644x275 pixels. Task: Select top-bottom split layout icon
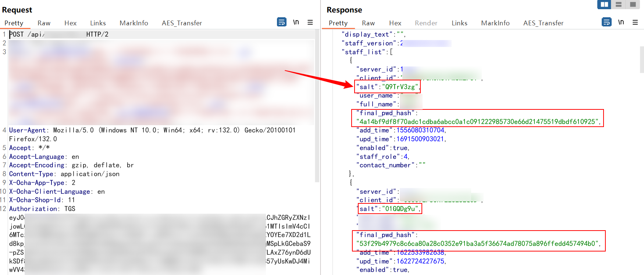619,4
